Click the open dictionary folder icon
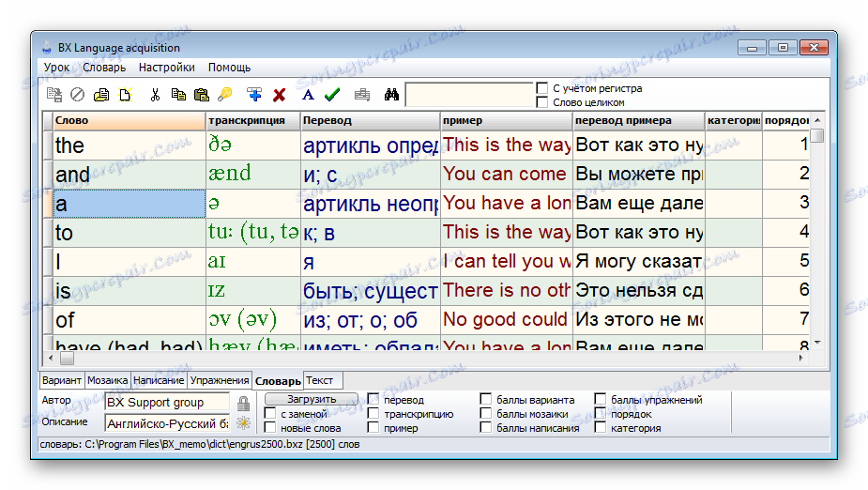The image size is (868, 490). coord(102,95)
